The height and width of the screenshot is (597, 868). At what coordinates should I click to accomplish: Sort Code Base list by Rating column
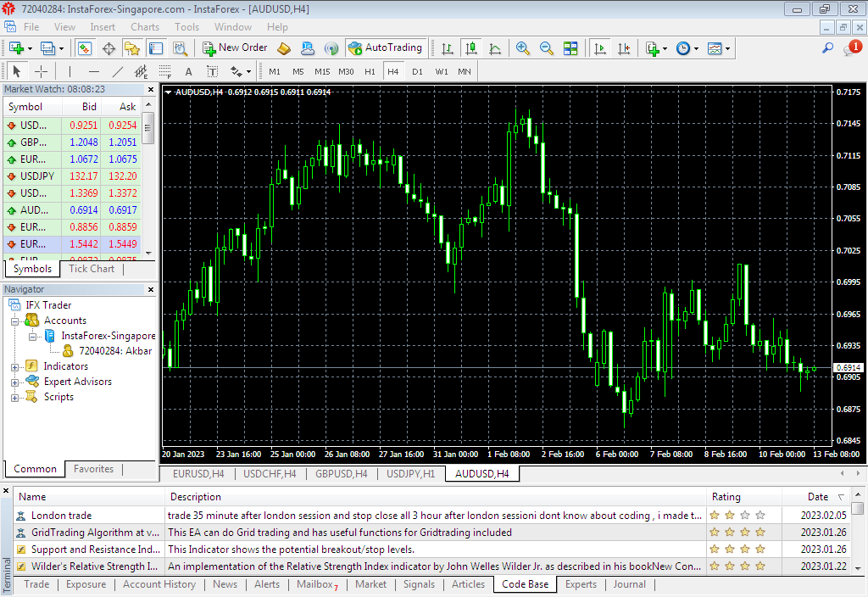coord(744,497)
